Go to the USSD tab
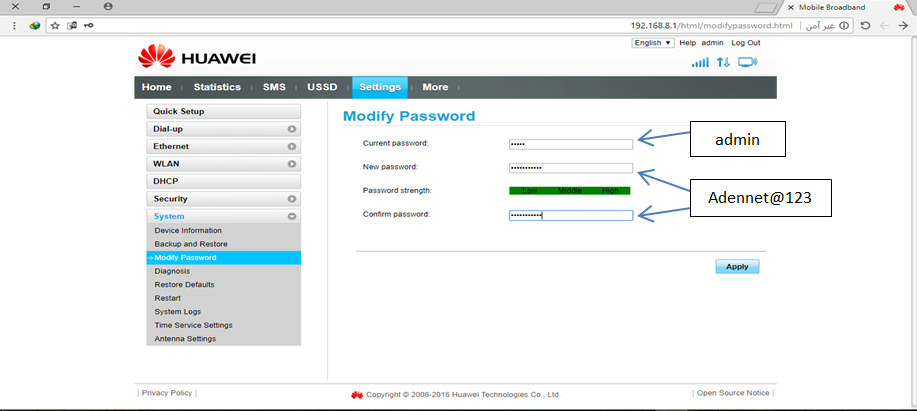The height and width of the screenshot is (411, 917). [x=322, y=87]
